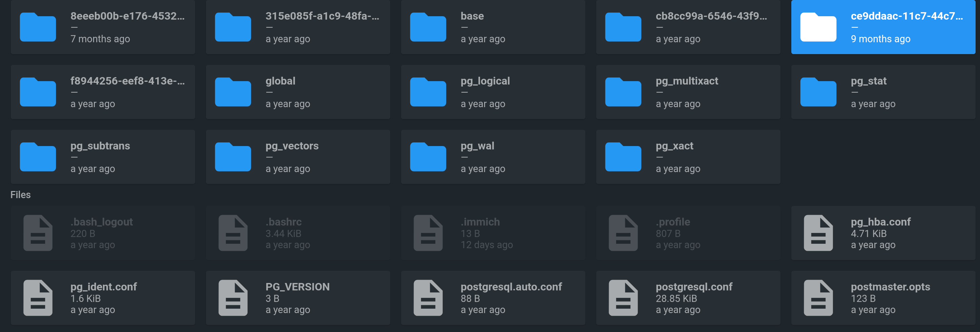
Task: Click the global folder icon
Action: (233, 92)
